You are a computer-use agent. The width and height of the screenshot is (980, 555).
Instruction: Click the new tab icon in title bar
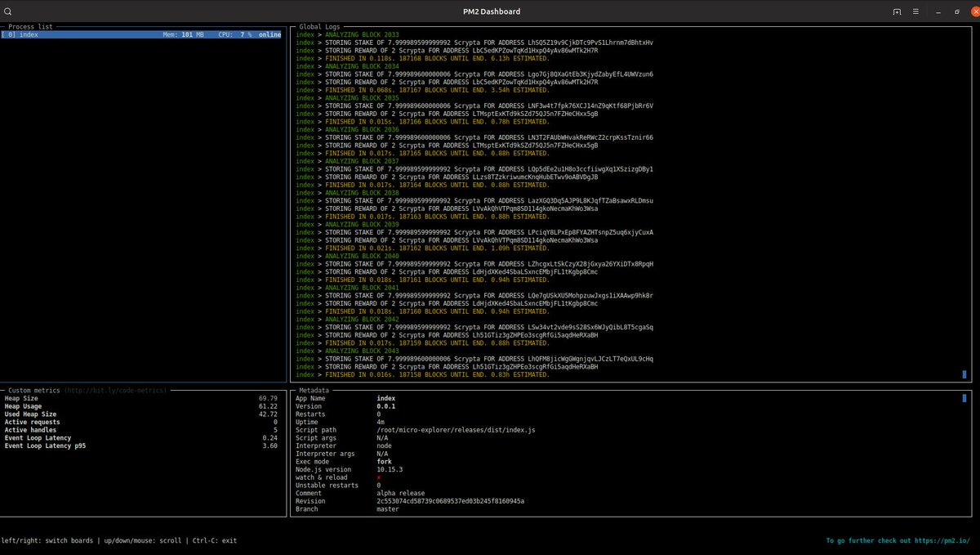[x=897, y=11]
